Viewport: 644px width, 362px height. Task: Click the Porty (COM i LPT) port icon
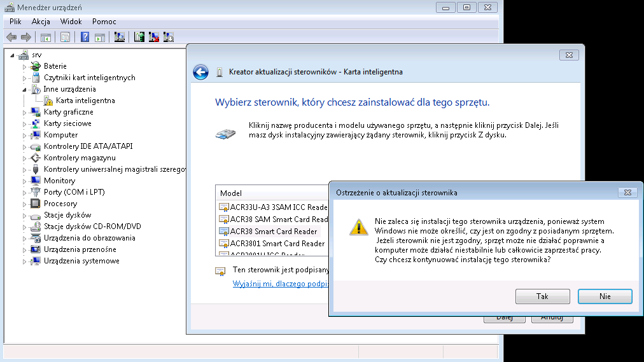pyautogui.click(x=36, y=192)
